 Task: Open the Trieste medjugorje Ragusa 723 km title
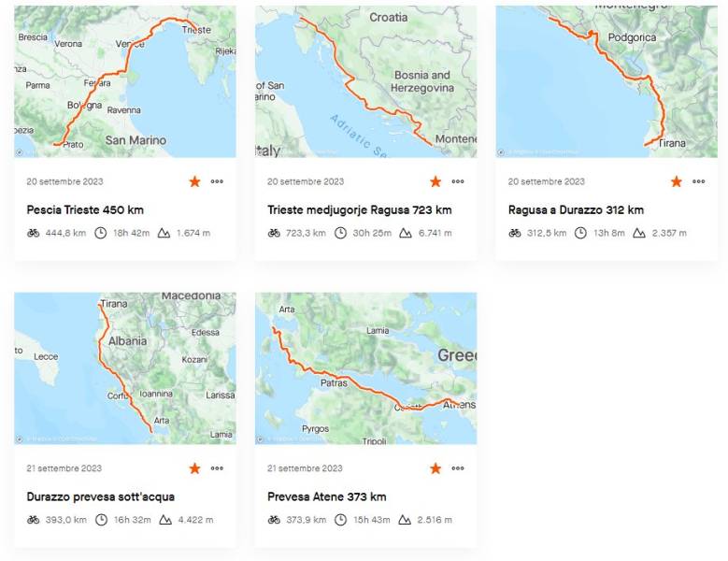click(359, 210)
